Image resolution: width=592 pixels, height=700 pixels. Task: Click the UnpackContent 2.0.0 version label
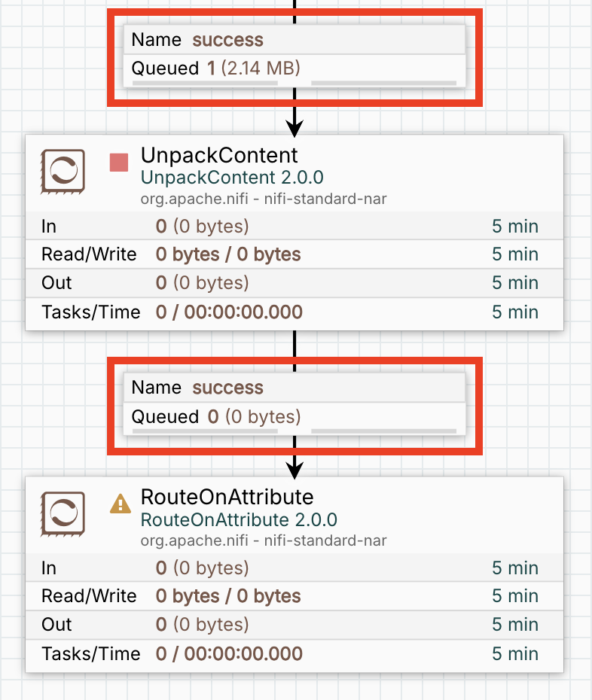point(232,178)
